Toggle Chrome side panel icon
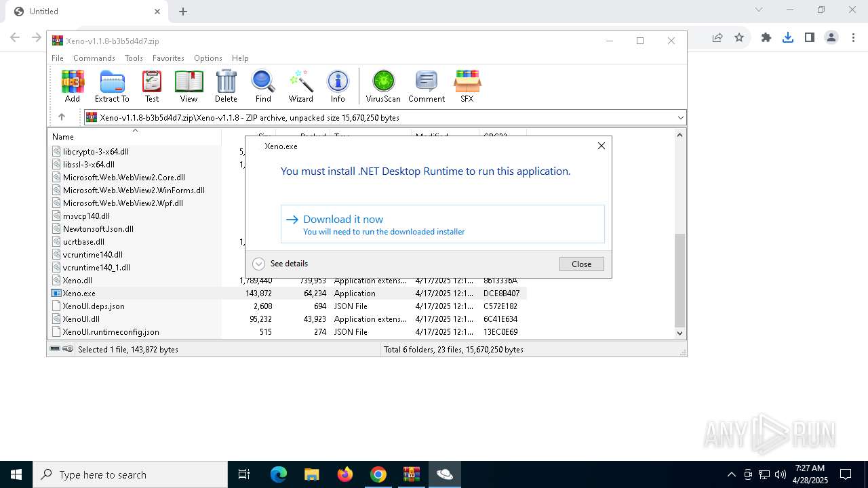This screenshot has height=488, width=868. (809, 38)
